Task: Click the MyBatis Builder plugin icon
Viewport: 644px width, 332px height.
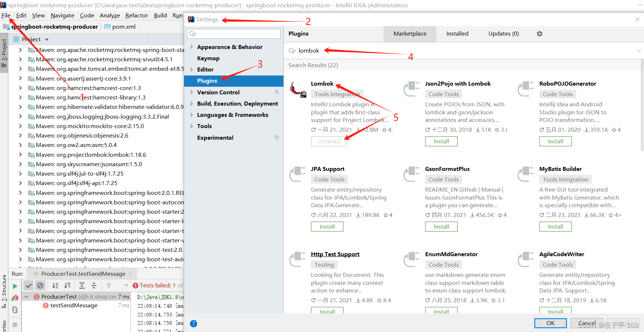Action: click(526, 174)
